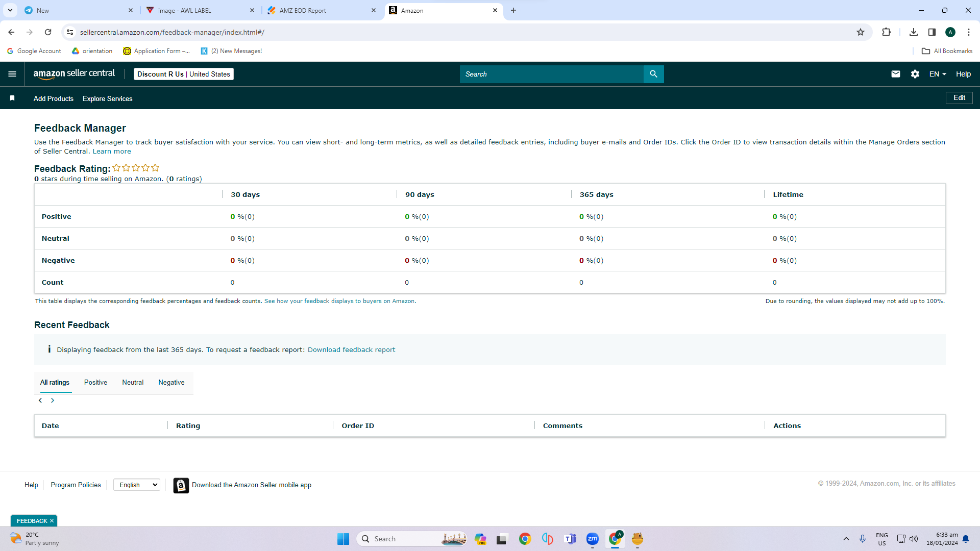Open the clock showing 6:33 am
Image resolution: width=980 pixels, height=551 pixels.
(942, 539)
